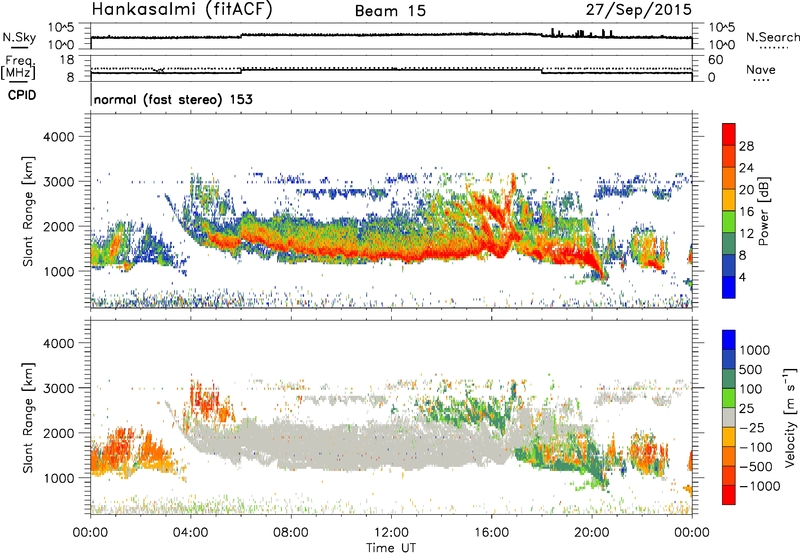Click the "N.Sky" legend label
The height and width of the screenshot is (554, 800).
(19, 37)
